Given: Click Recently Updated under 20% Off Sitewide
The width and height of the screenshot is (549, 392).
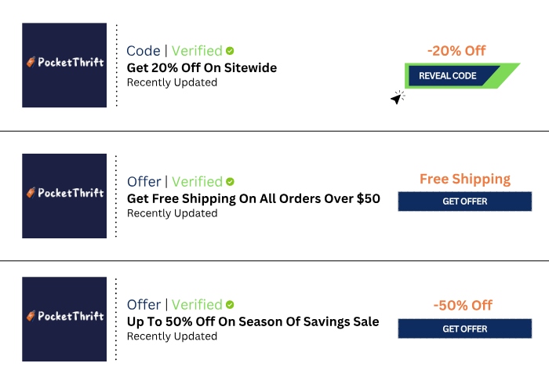Looking at the screenshot, I should coord(172,82).
